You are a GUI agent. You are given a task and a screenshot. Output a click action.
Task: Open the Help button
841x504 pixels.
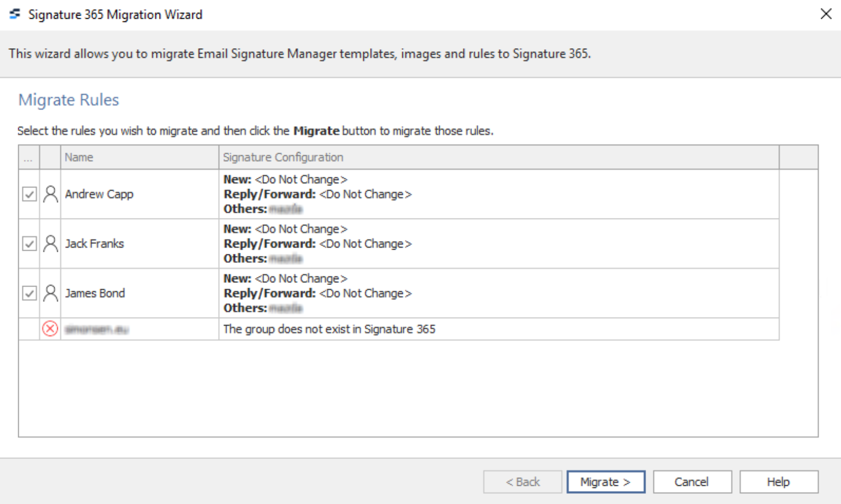[x=779, y=482]
